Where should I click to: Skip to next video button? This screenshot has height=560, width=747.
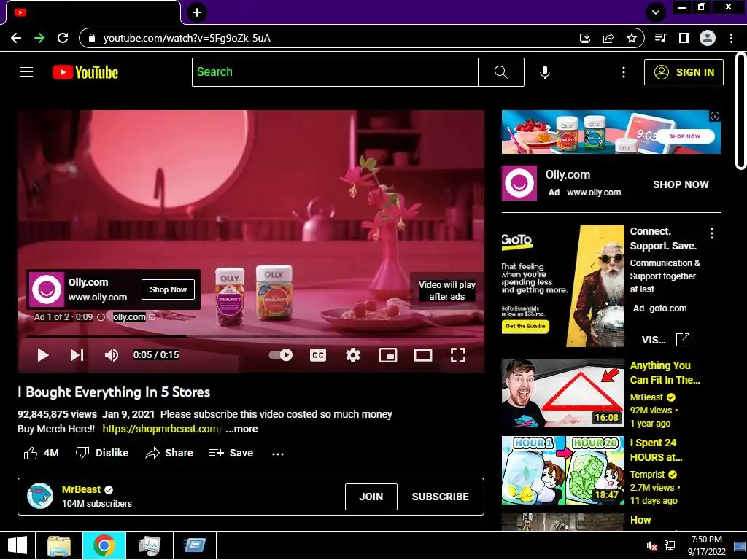pyautogui.click(x=77, y=355)
